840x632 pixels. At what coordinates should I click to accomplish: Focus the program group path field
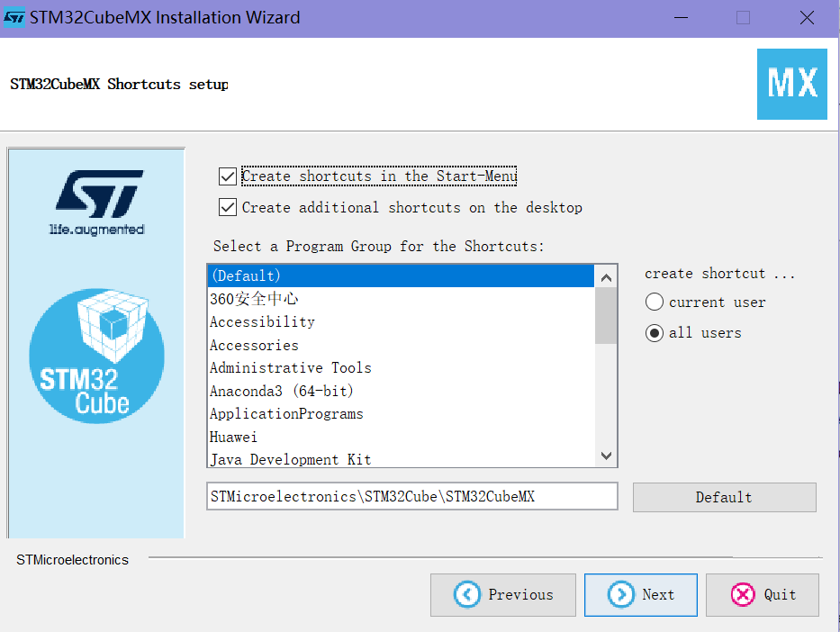coord(412,496)
